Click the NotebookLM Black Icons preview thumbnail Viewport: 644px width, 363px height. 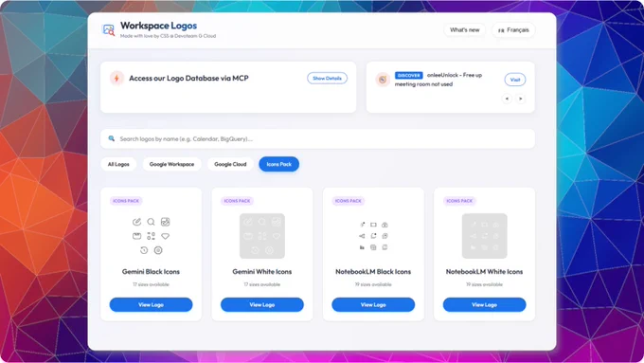[x=373, y=236]
